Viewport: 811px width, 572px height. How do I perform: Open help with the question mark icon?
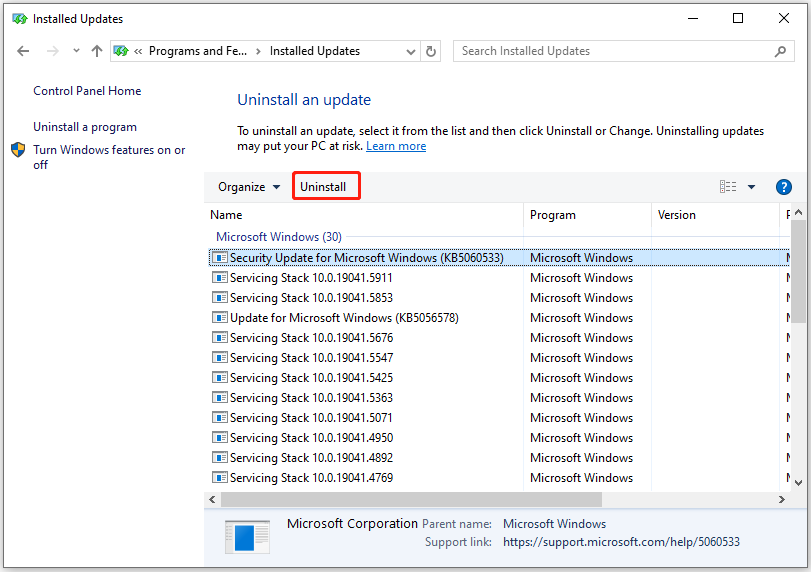784,187
